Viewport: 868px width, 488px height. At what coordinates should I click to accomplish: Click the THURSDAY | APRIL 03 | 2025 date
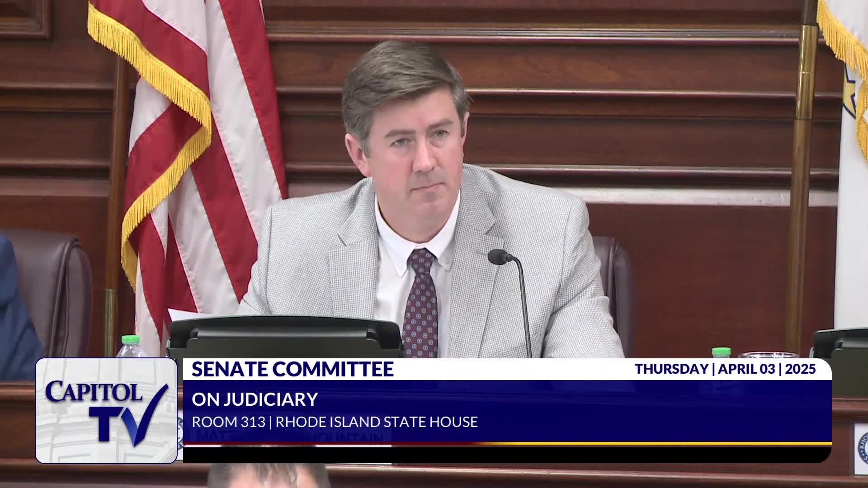click(x=725, y=369)
